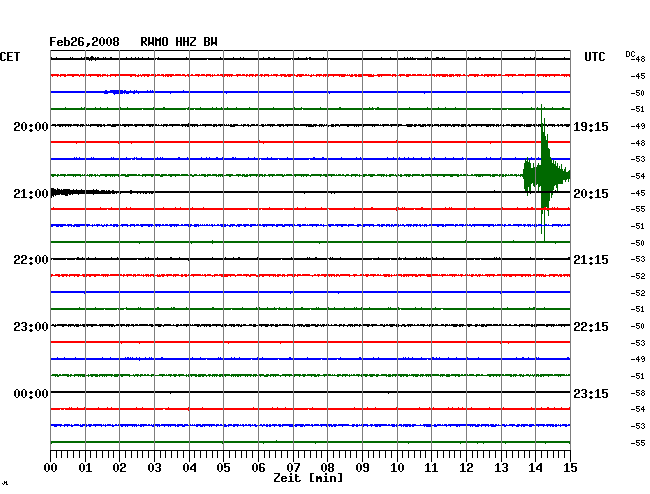Click the Zeit [min] axis title

[x=308, y=478]
